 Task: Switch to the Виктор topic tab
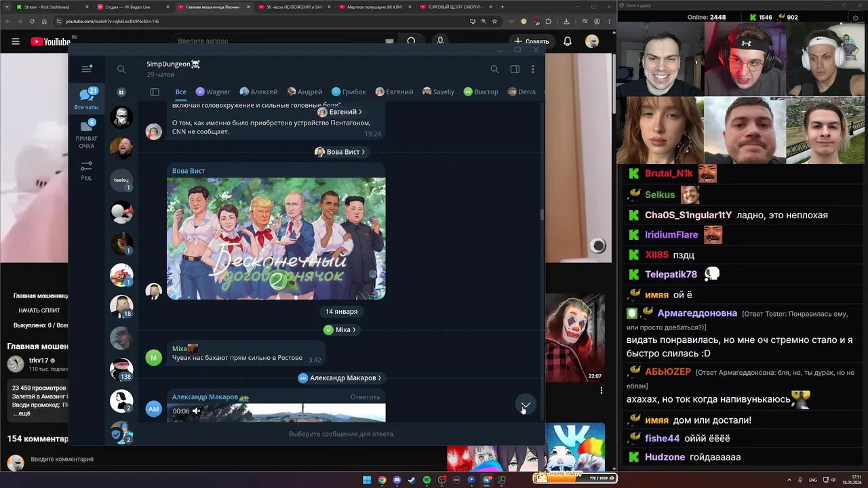(481, 92)
